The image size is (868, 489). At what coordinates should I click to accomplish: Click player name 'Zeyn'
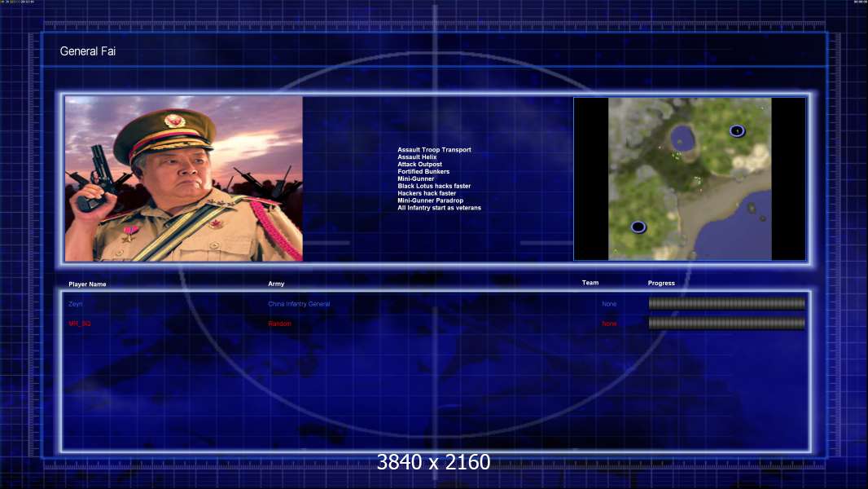75,304
